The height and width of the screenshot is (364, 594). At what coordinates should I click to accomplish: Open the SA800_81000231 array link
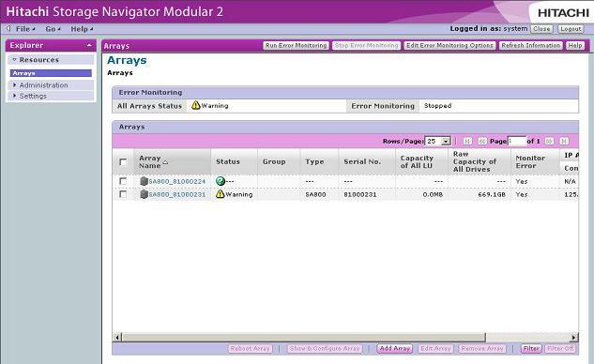(177, 194)
